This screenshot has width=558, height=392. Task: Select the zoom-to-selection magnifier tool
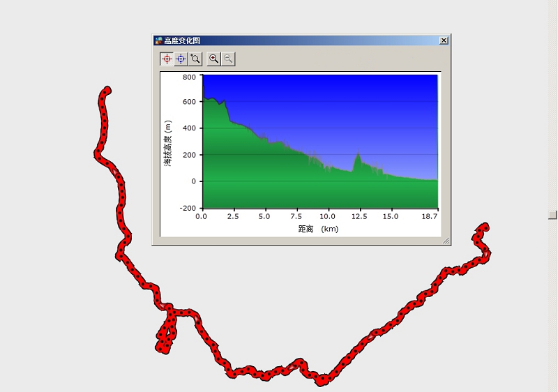(195, 59)
